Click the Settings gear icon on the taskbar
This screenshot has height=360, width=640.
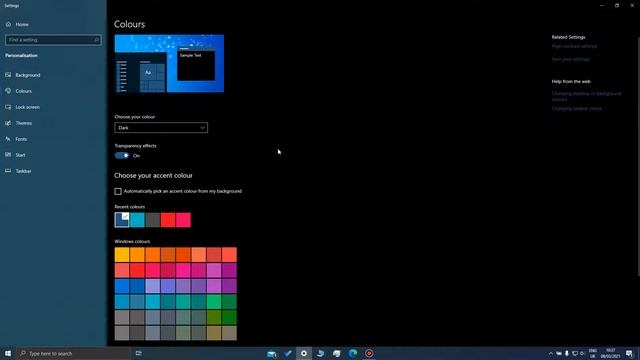(304, 353)
